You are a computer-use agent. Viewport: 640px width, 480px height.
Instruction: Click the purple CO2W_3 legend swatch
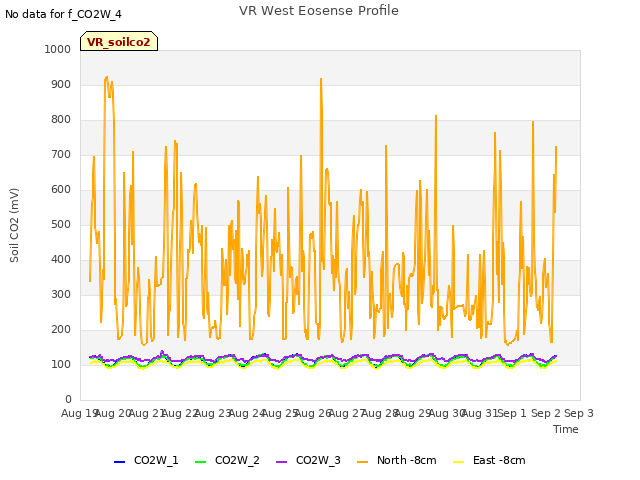[282, 462]
